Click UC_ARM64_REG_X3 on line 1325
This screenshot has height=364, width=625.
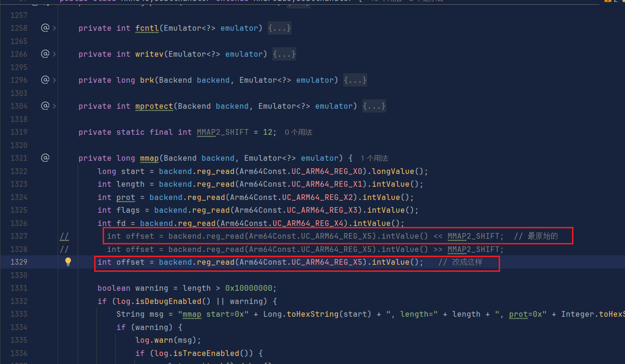322,210
